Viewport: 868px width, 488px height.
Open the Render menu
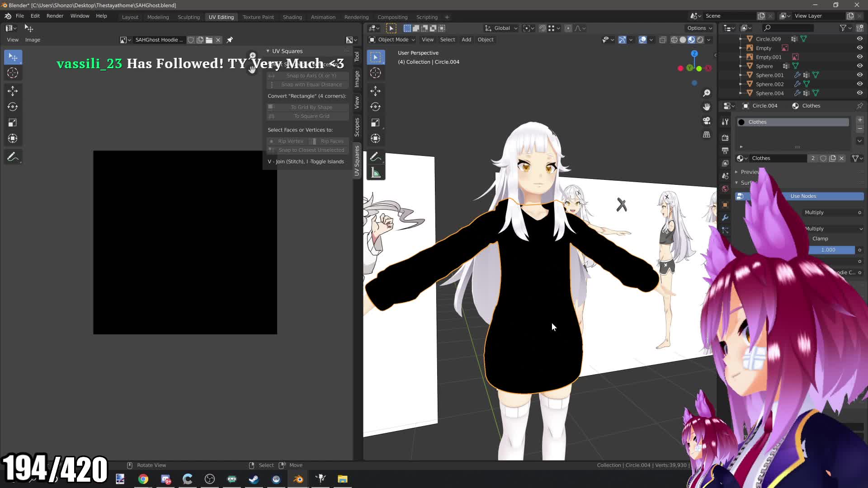(x=55, y=16)
